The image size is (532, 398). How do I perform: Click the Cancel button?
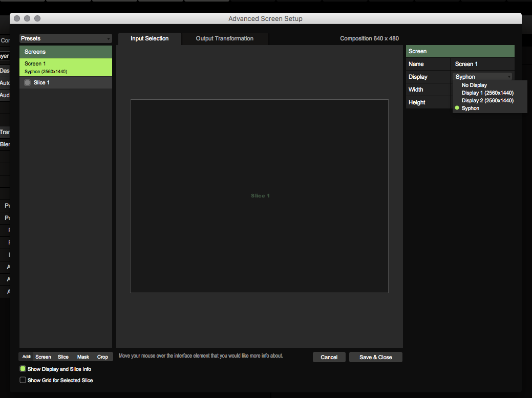pyautogui.click(x=329, y=357)
